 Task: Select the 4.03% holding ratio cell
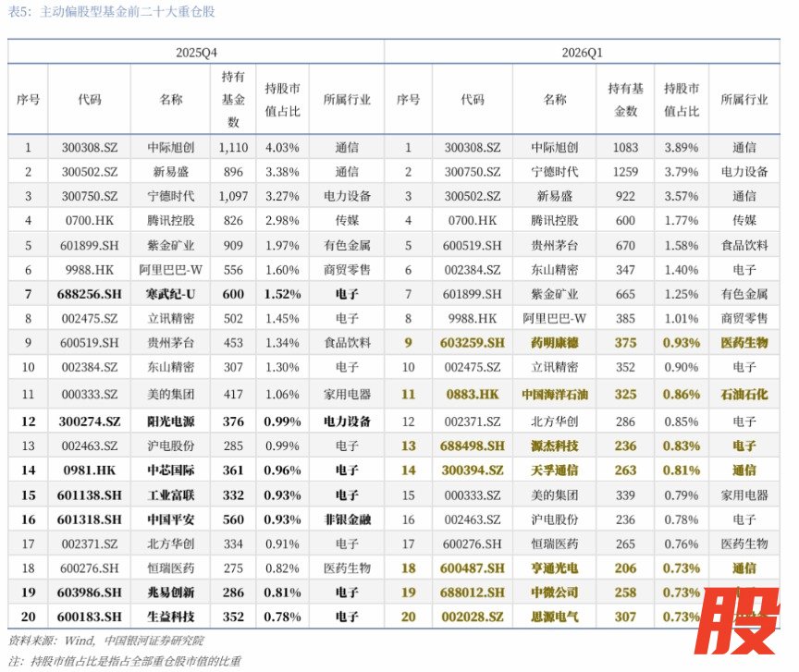(282, 147)
